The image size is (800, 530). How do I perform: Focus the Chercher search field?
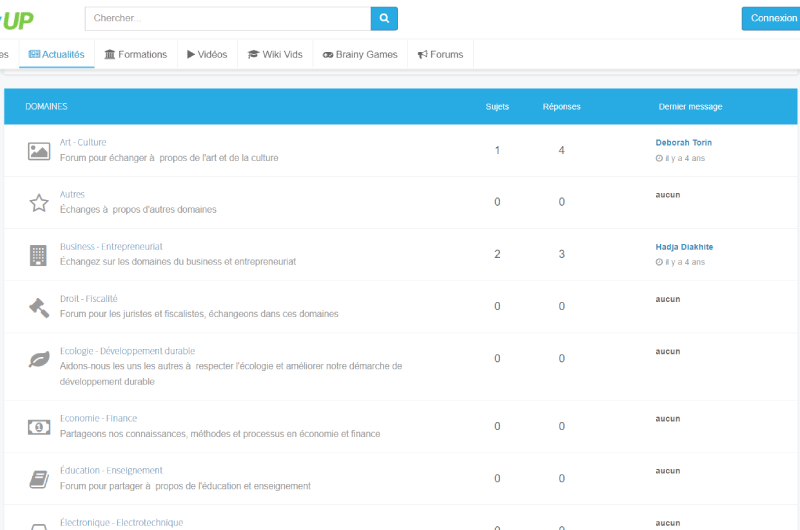228,18
